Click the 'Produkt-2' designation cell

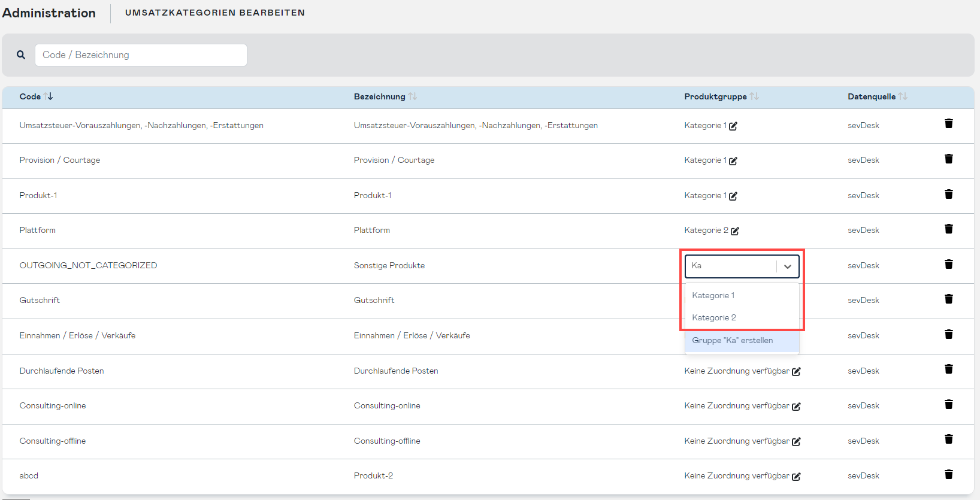[373, 475]
